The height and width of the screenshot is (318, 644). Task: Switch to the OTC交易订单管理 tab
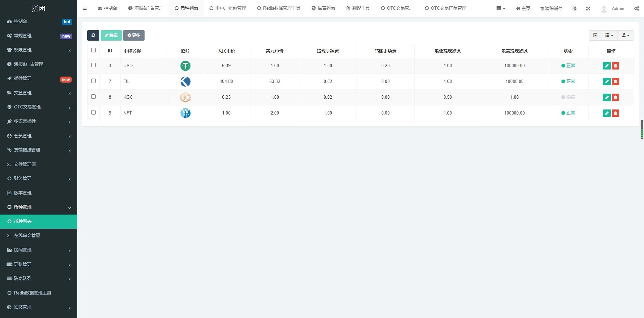click(x=445, y=8)
